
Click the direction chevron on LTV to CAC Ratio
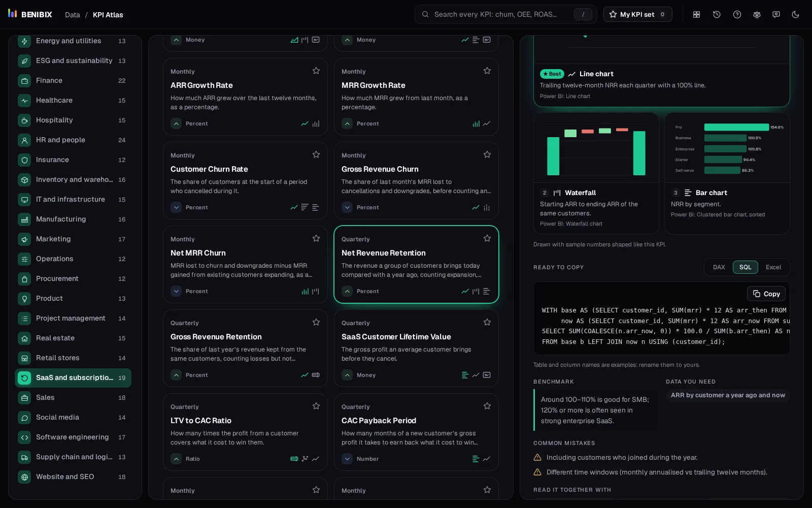[176, 459]
